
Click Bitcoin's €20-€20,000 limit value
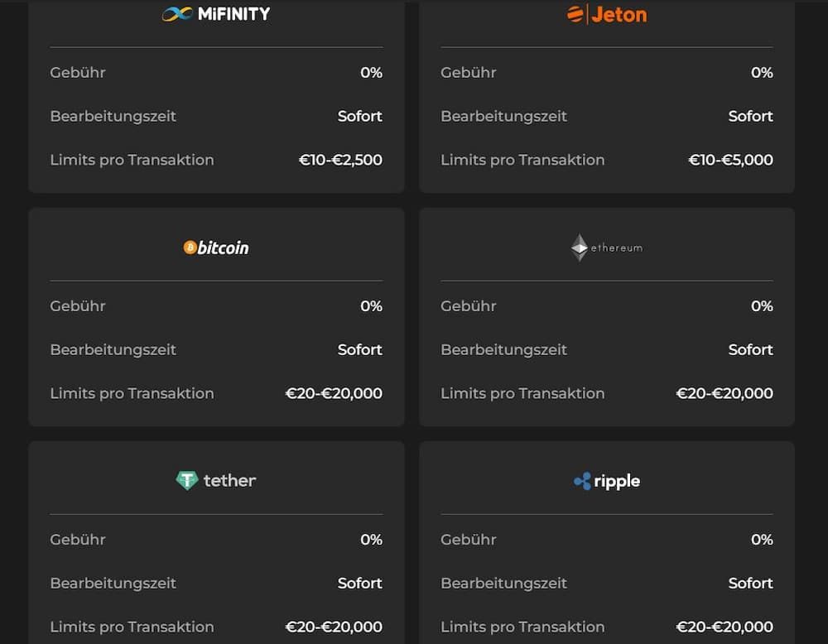(x=334, y=393)
